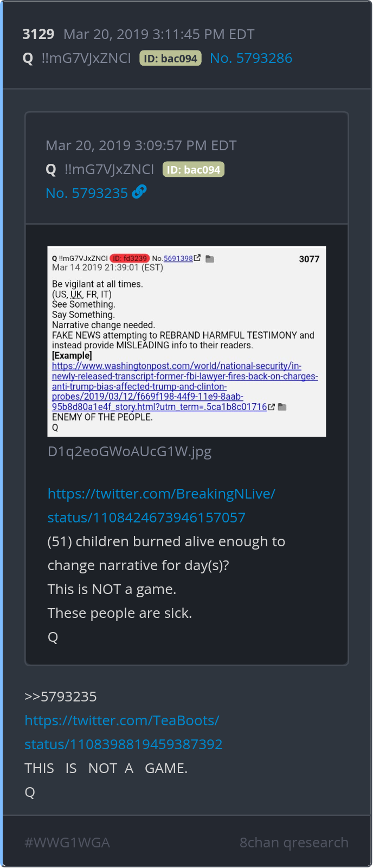Open quoted post link No. 5793235
Screen dimensions: 373x868
[87, 193]
